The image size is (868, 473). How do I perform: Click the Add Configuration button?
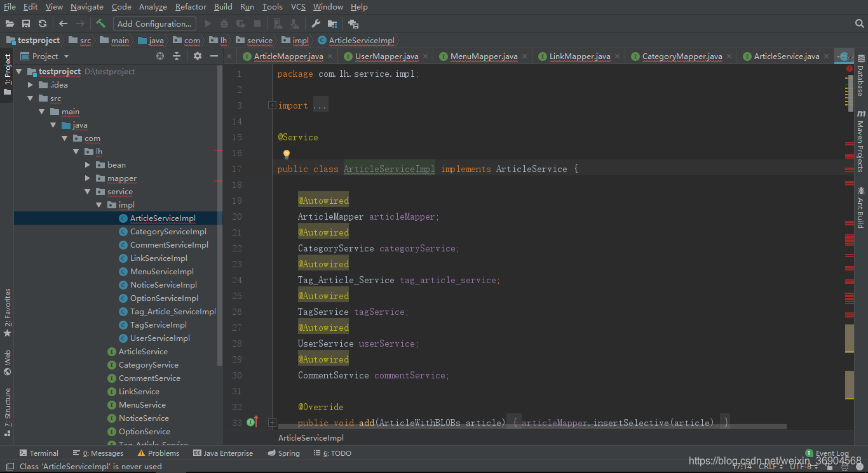click(x=154, y=23)
